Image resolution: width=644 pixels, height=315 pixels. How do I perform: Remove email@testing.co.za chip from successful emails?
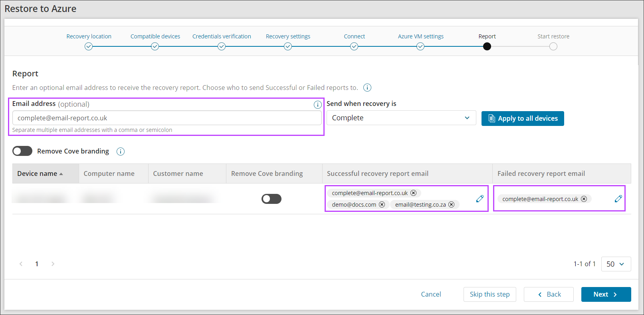(452, 205)
